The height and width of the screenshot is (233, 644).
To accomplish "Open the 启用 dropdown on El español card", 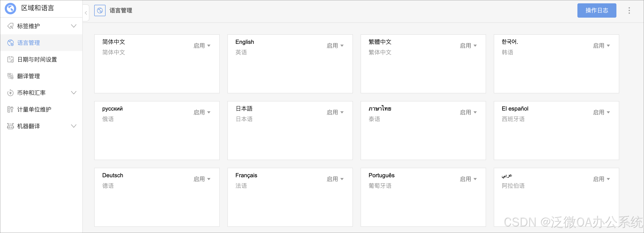I will click(601, 112).
